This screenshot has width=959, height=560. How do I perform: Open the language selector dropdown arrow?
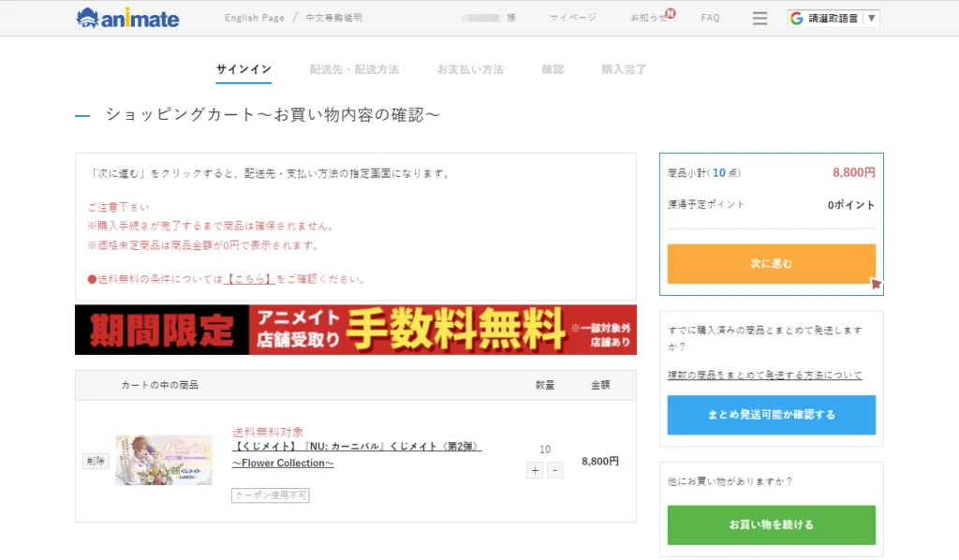[x=872, y=19]
